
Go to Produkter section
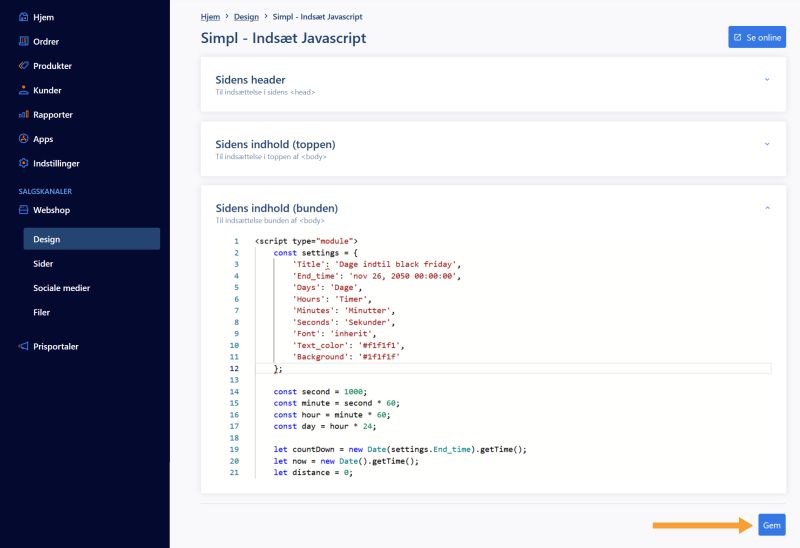click(53, 66)
